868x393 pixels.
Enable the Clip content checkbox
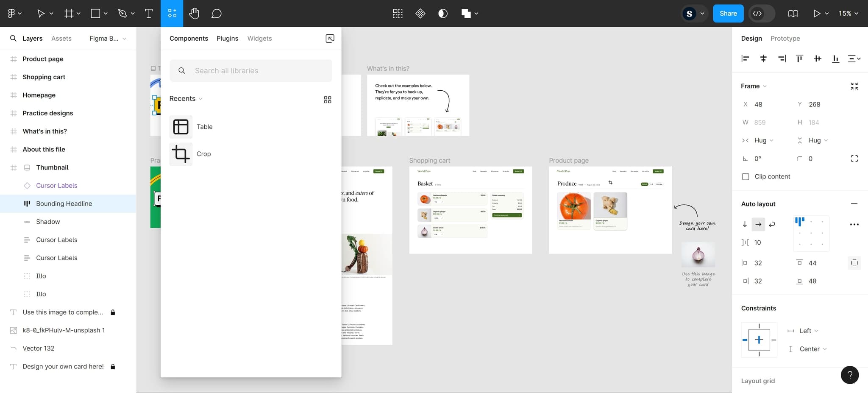[x=746, y=177]
